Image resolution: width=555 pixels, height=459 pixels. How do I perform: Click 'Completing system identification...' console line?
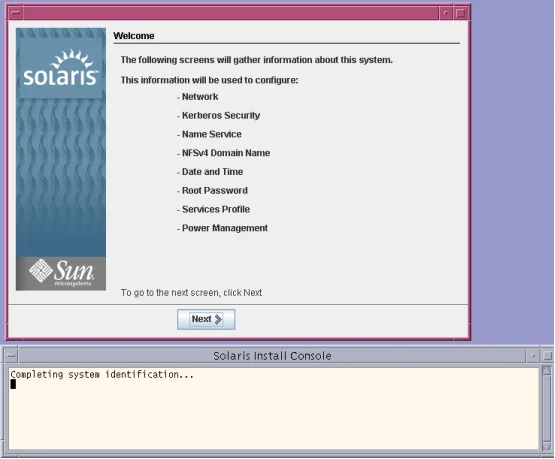(x=102, y=374)
